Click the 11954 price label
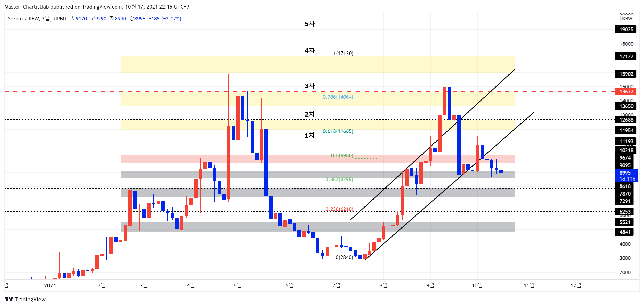Screen dimensions: 644x307 coord(625,130)
